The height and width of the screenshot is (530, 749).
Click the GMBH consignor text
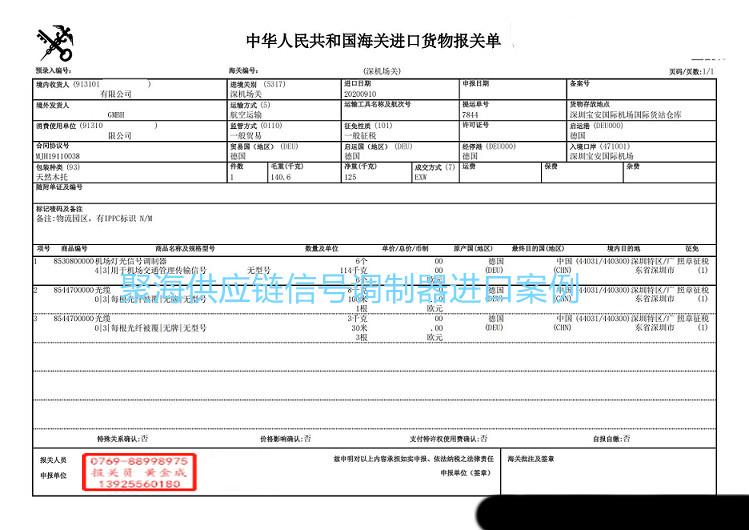pos(116,115)
